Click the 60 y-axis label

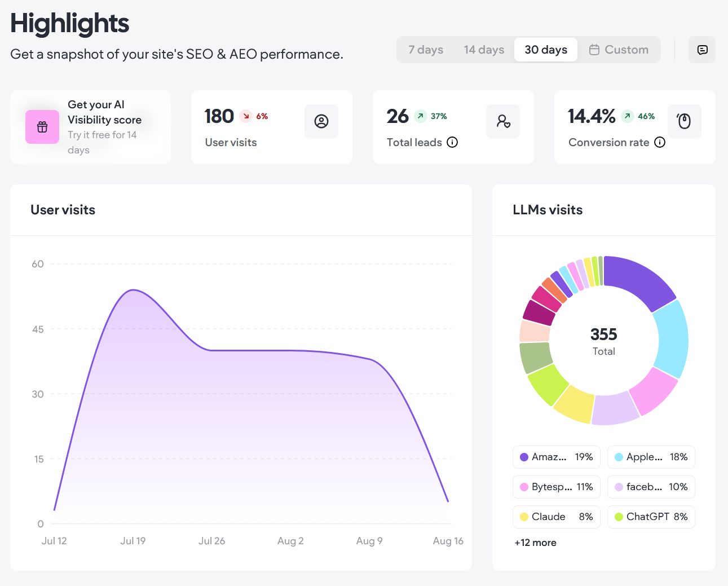tap(38, 264)
